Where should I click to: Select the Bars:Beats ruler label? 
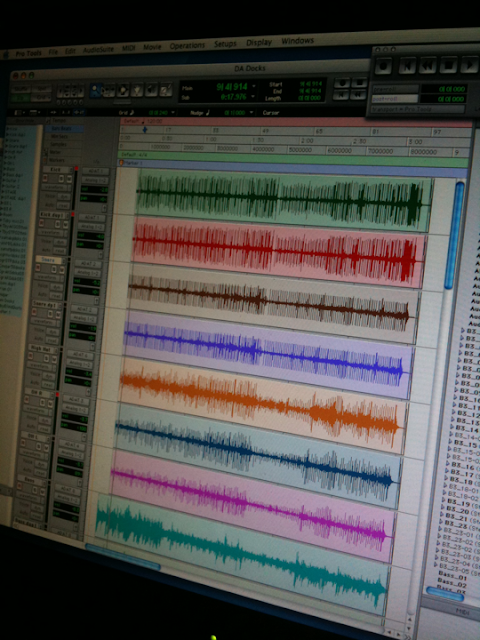(x=64, y=129)
